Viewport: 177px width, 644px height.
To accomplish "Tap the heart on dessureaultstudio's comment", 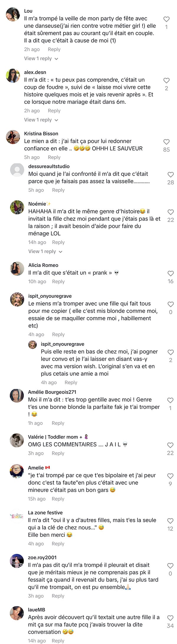I will (171, 175).
